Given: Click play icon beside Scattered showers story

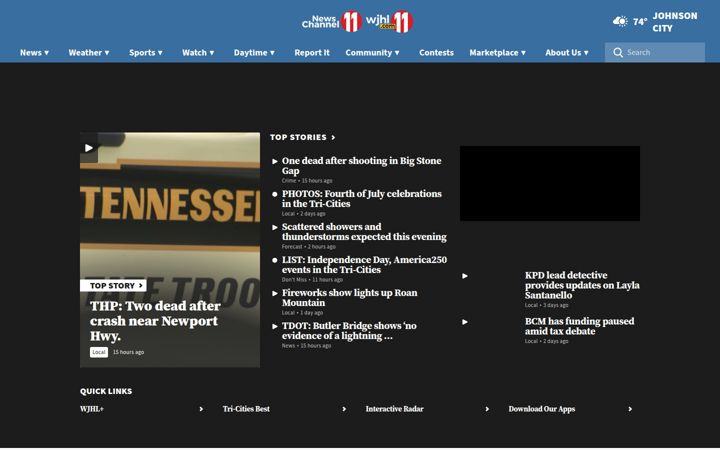Looking at the screenshot, I should coord(275,227).
